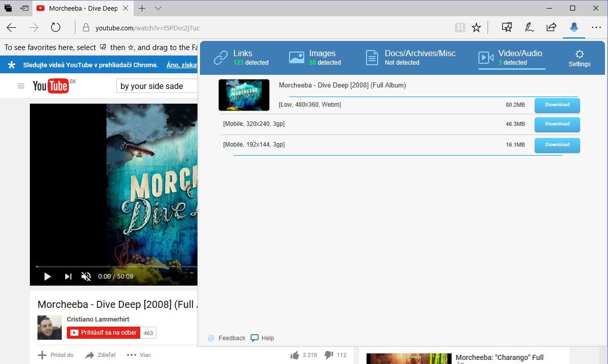The height and width of the screenshot is (364, 608).
Task: Open Morcheeba "Charango" Full suggested video
Action: click(x=500, y=358)
